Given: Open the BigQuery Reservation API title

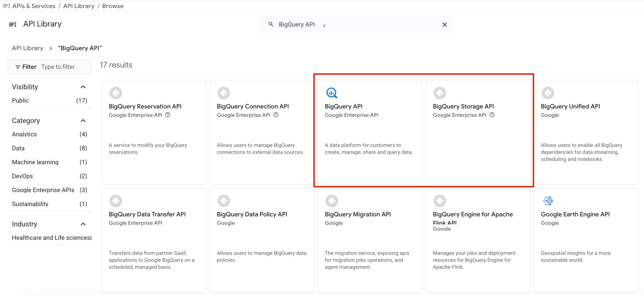Looking at the screenshot, I should click(145, 106).
